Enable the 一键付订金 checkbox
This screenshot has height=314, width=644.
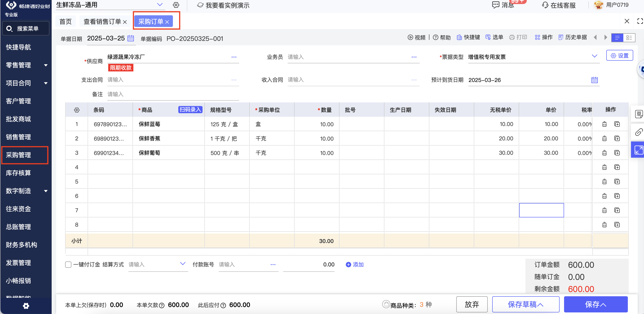tap(68, 265)
